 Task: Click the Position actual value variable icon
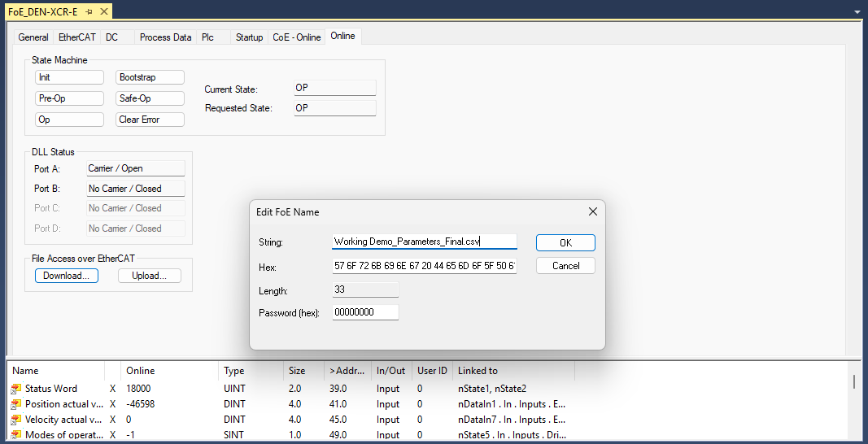click(x=16, y=405)
